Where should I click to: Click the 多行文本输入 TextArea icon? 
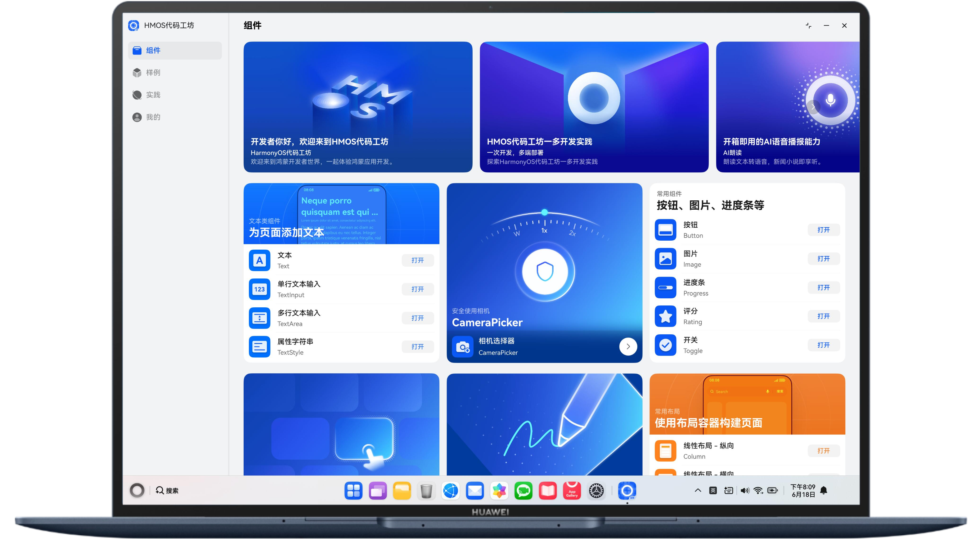pyautogui.click(x=259, y=318)
